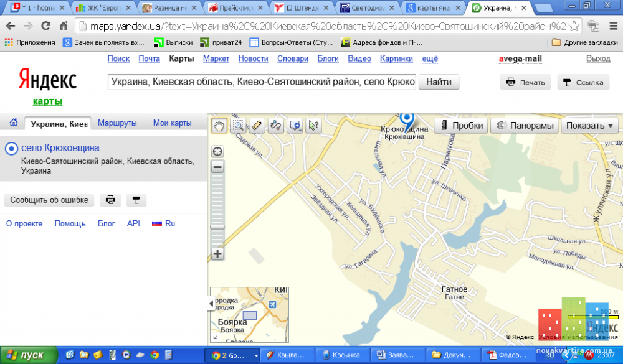
Task: Collapse the mini overview map arrow
Action: (211, 304)
